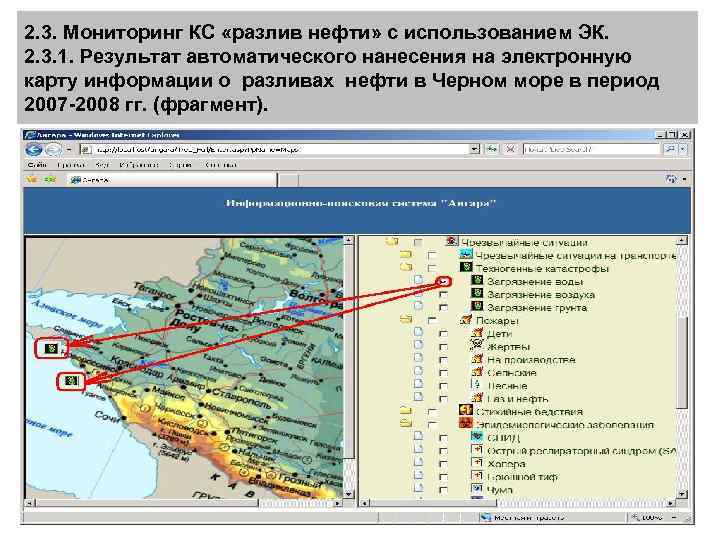Viewport: 720px width, 540px height.
Task: Open the lower water pollution marker near Novorossiysk
Action: [x=71, y=381]
